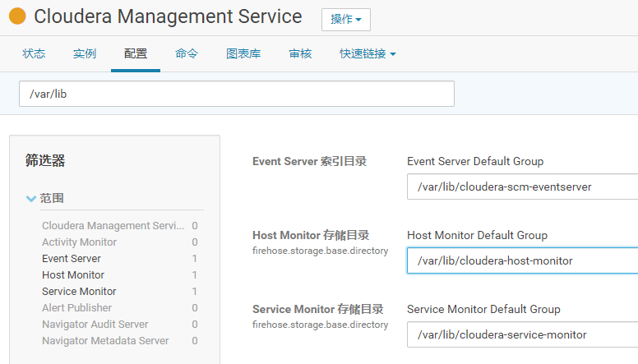Expand the 快速链接 dropdown menu
The width and height of the screenshot is (638, 364).
368,54
